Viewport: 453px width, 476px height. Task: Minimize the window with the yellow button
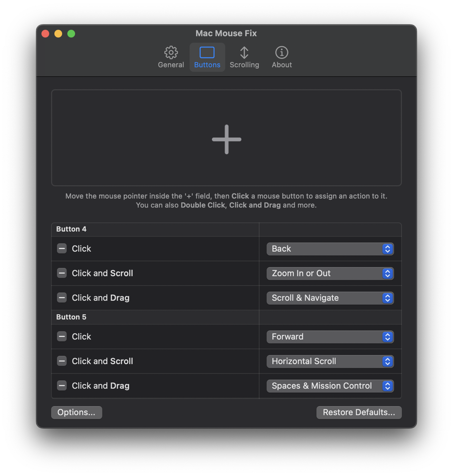click(x=58, y=34)
